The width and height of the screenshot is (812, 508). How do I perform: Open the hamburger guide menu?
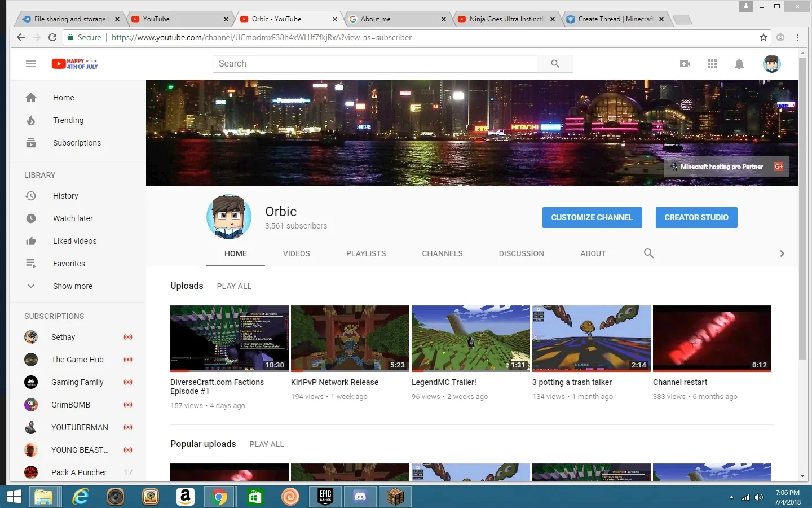click(x=31, y=64)
